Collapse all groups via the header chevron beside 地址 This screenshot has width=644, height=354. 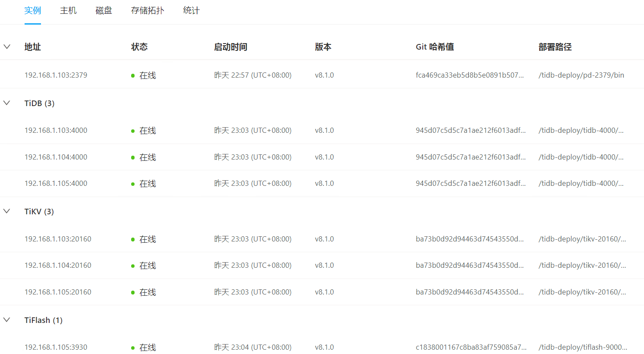pyautogui.click(x=7, y=47)
